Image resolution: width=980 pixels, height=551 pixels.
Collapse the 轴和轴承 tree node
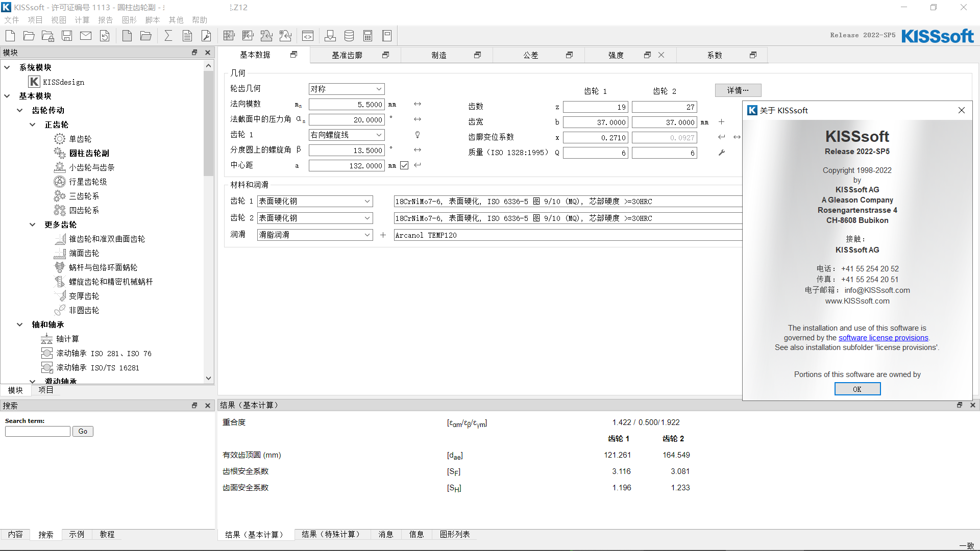pos(20,324)
